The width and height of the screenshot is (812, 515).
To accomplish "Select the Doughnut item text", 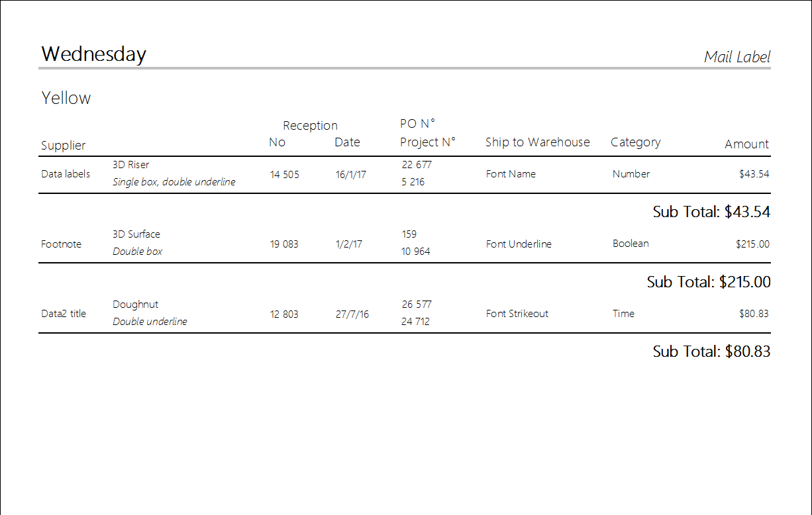I will click(135, 304).
